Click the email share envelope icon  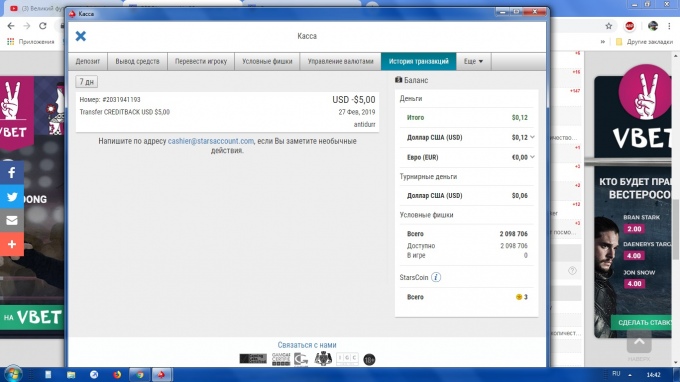pyautogui.click(x=12, y=220)
